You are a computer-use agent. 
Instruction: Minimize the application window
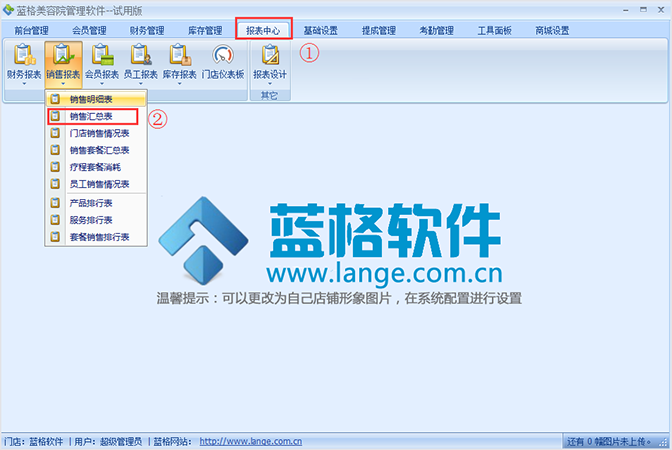point(626,10)
